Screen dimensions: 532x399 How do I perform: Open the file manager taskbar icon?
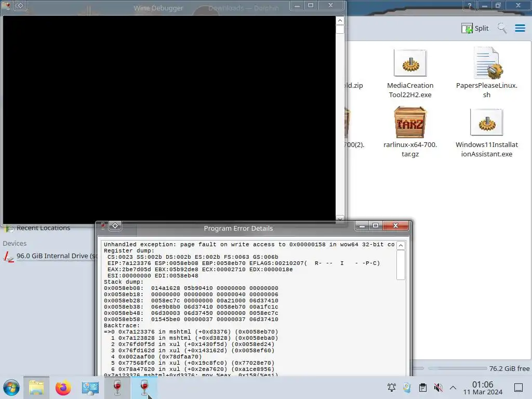pos(36,388)
